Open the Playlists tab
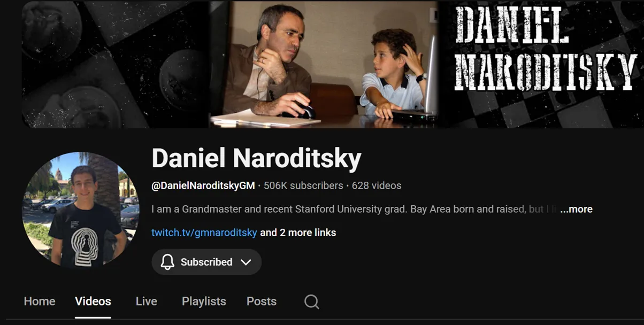Screen dimensions: 644x325 204,301
